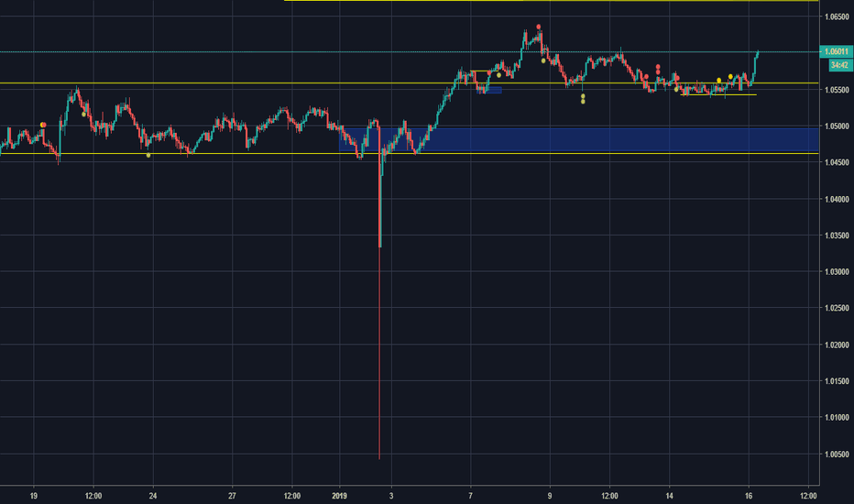Click the 1.06500 price axis label
Image resolution: width=854 pixels, height=504 pixels.
(837, 17)
